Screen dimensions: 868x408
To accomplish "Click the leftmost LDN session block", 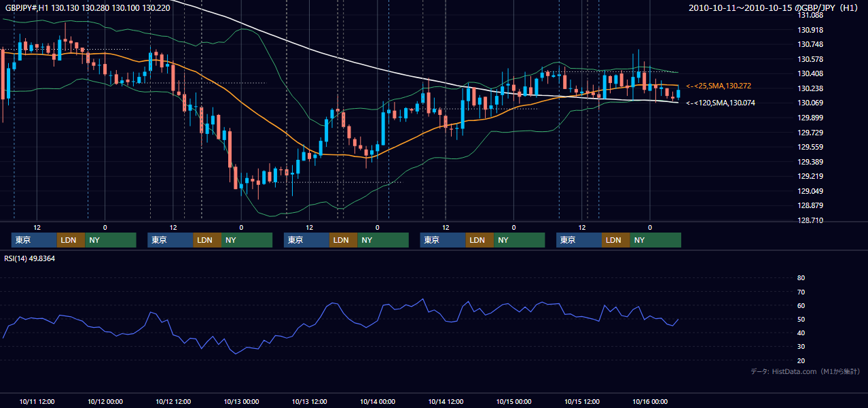I will 71,240.
